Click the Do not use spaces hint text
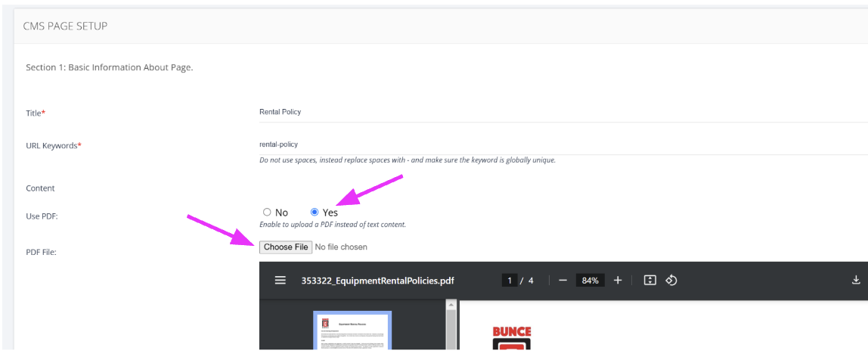Screen dimensions: 868x354 pos(408,160)
